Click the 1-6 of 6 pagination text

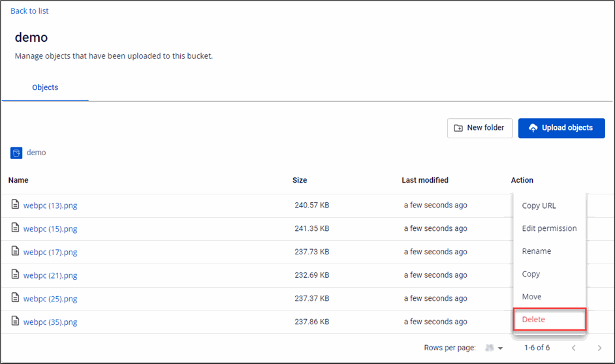pos(537,348)
